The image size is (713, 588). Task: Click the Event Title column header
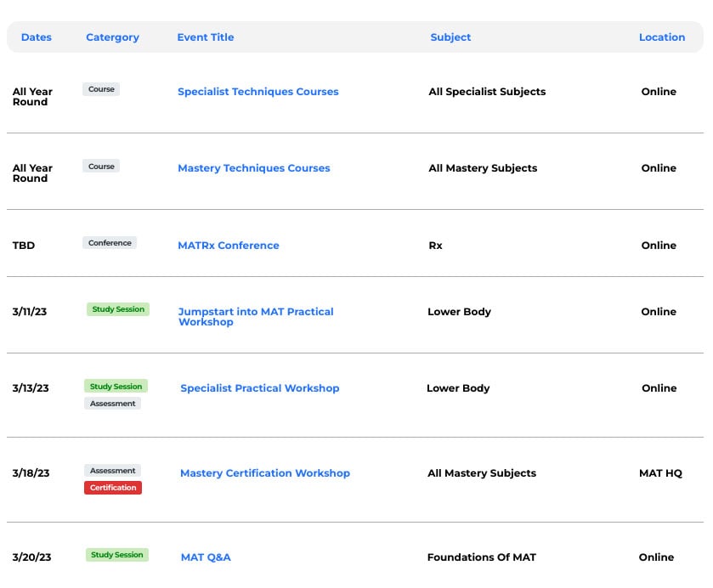(x=206, y=37)
